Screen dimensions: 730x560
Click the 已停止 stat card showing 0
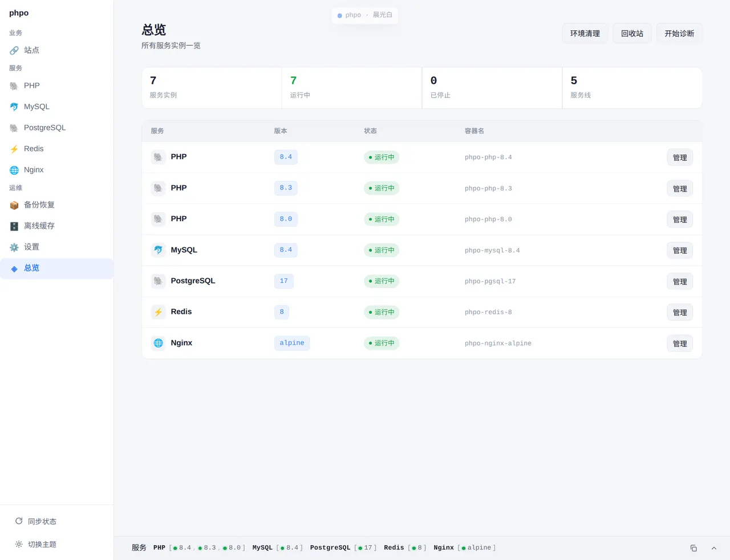click(x=492, y=88)
